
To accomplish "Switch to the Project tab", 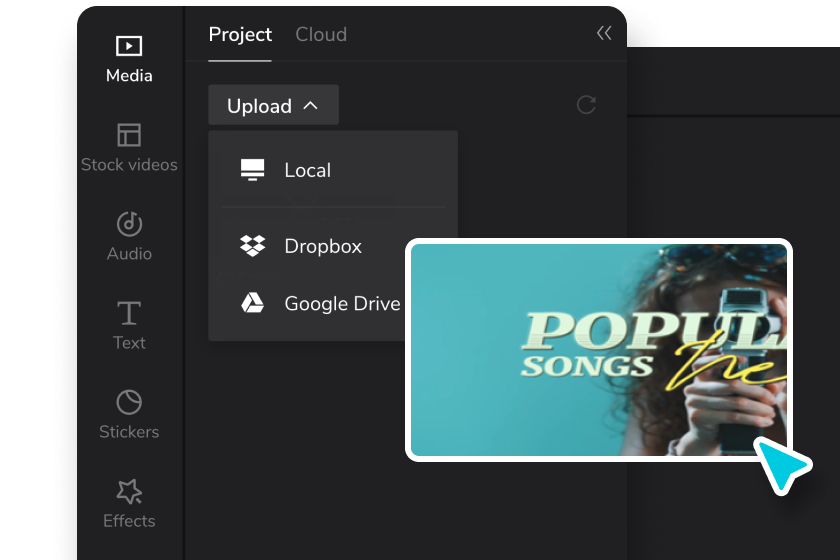I will click(240, 34).
